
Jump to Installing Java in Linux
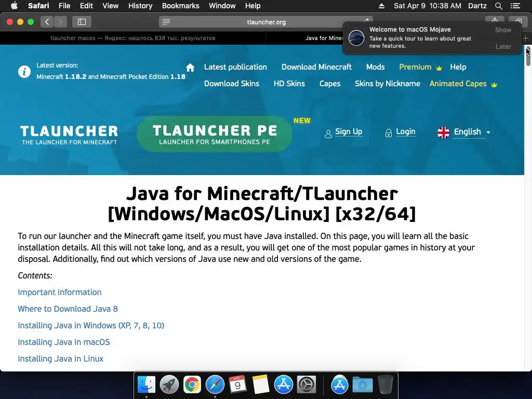click(x=60, y=358)
